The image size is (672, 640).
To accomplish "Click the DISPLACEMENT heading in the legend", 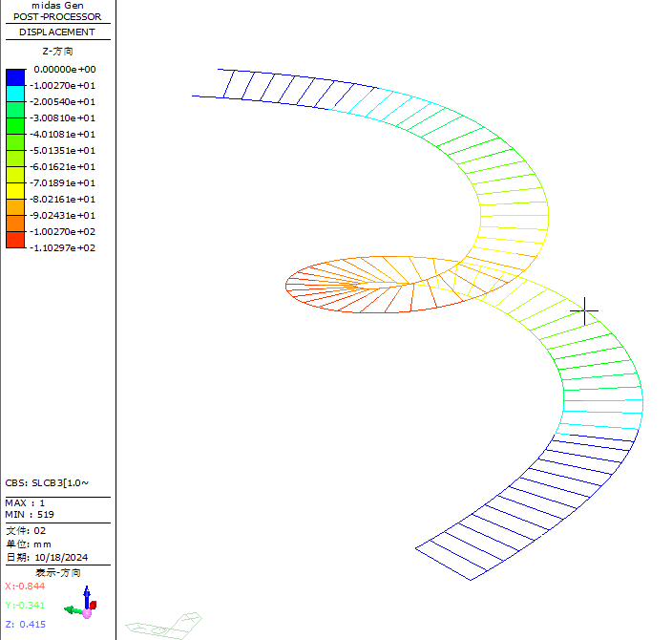I will (57, 32).
